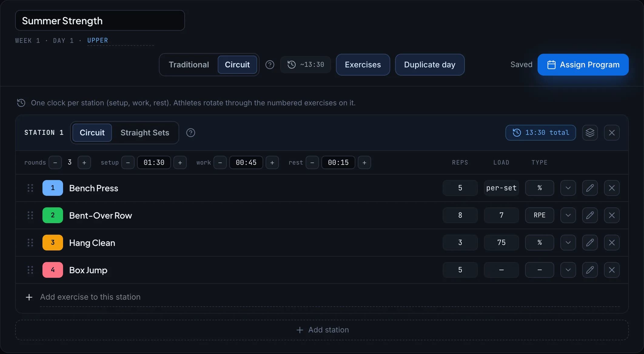The height and width of the screenshot is (354, 644).
Task: Click the ~13:30 estimated time badge
Action: [305, 65]
